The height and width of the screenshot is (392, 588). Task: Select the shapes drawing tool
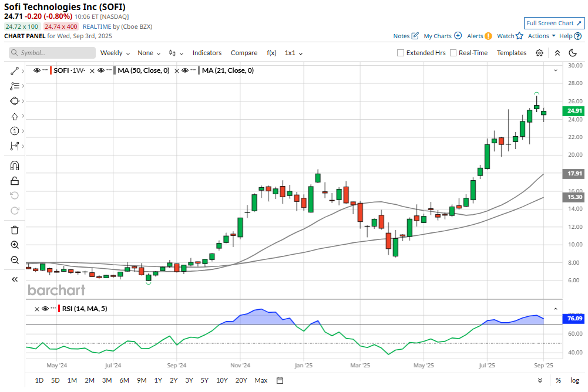pos(14,101)
